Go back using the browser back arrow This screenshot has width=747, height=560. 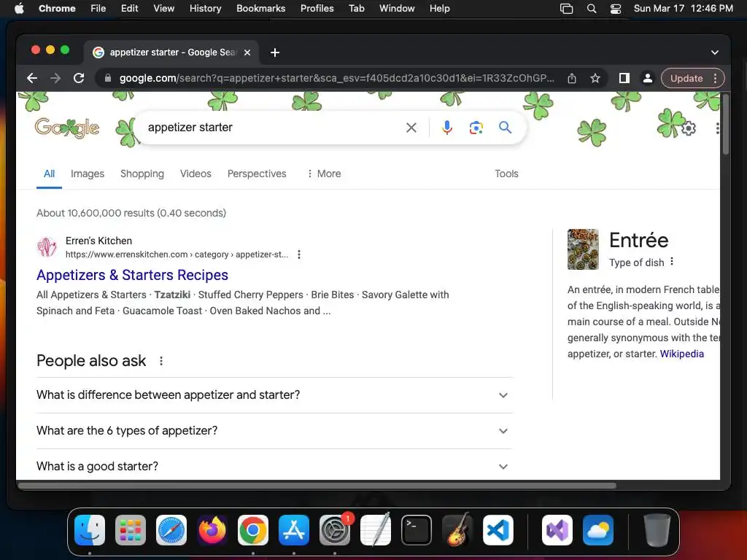point(32,78)
